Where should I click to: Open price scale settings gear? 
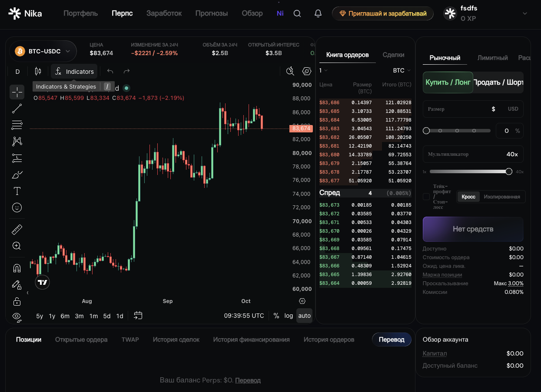tap(302, 301)
